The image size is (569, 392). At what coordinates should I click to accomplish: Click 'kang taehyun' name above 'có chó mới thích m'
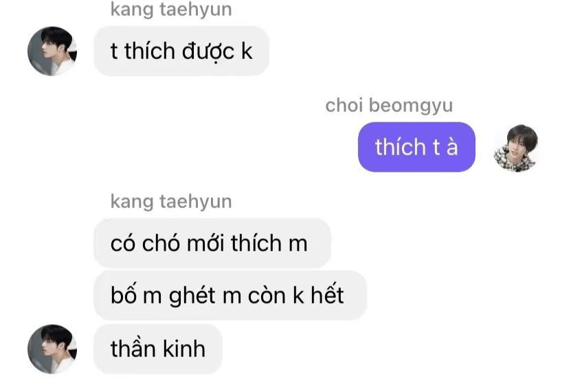(x=171, y=201)
